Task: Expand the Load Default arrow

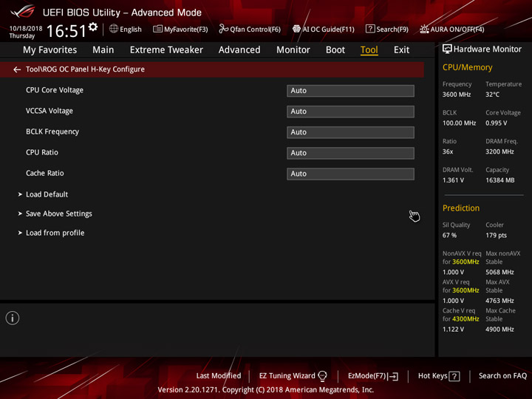Action: (x=20, y=194)
